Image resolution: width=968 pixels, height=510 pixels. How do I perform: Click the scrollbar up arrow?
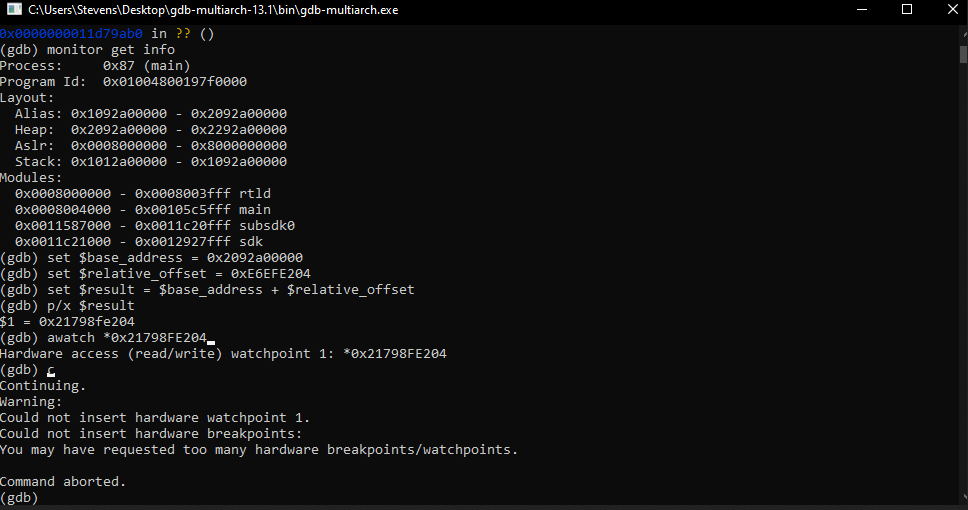pos(963,35)
